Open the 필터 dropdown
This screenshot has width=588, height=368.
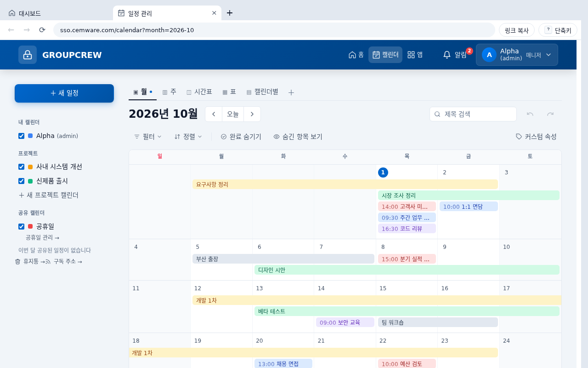147,137
